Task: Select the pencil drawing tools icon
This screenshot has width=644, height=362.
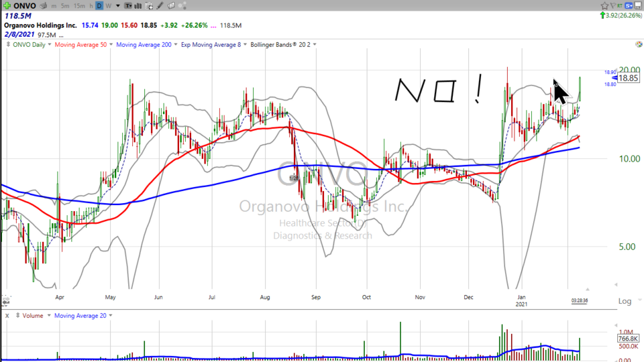Action: click(160, 6)
